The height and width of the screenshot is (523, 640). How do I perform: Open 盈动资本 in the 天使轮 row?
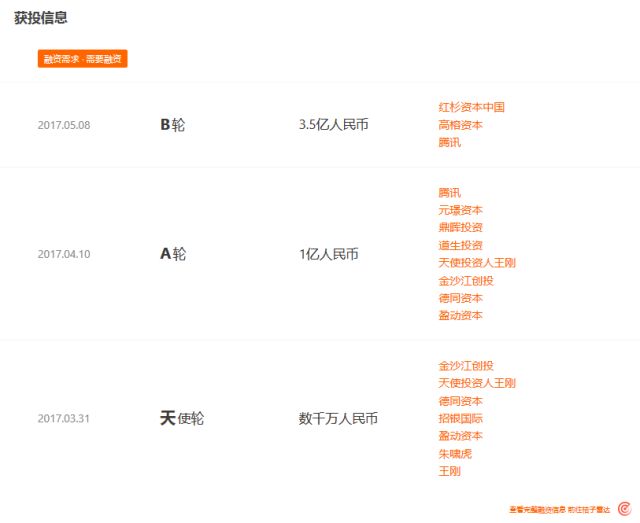[x=460, y=436]
